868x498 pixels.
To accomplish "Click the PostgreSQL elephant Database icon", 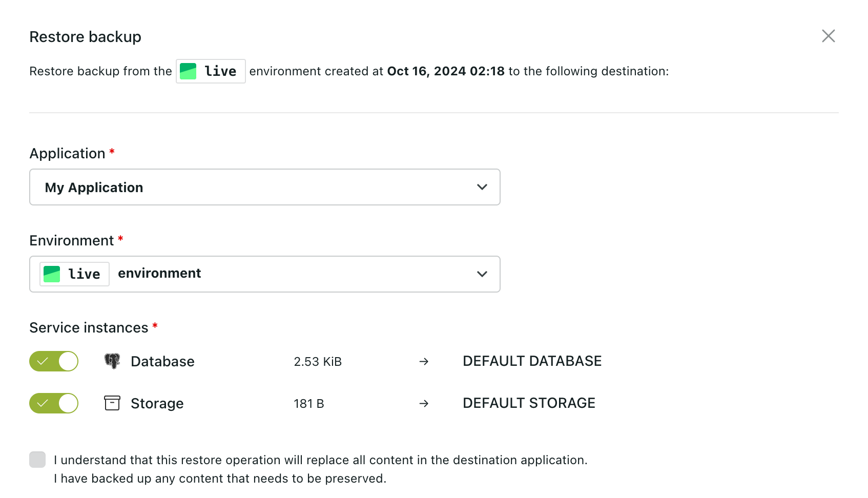I will 112,361.
